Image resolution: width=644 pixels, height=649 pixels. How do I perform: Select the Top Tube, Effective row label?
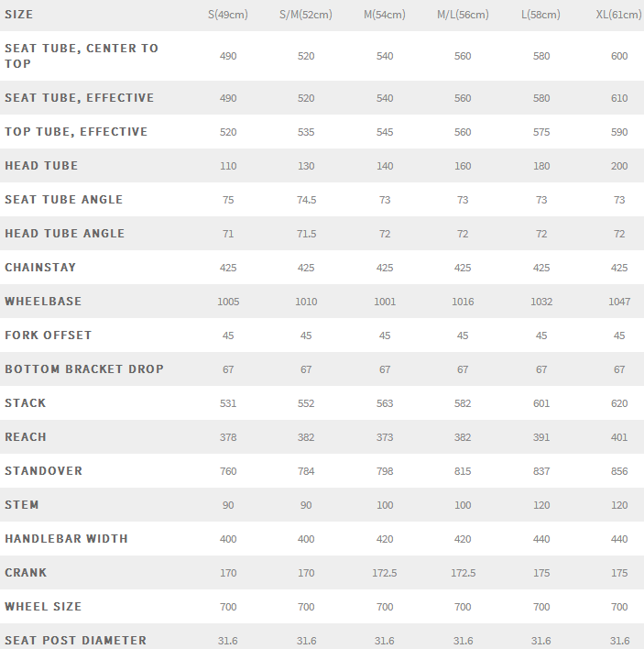click(x=76, y=132)
